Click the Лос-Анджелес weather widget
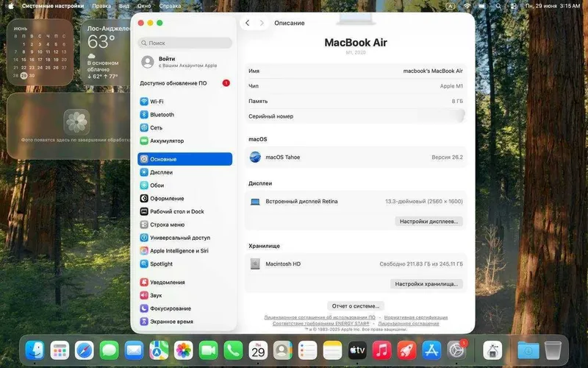 pos(106,52)
